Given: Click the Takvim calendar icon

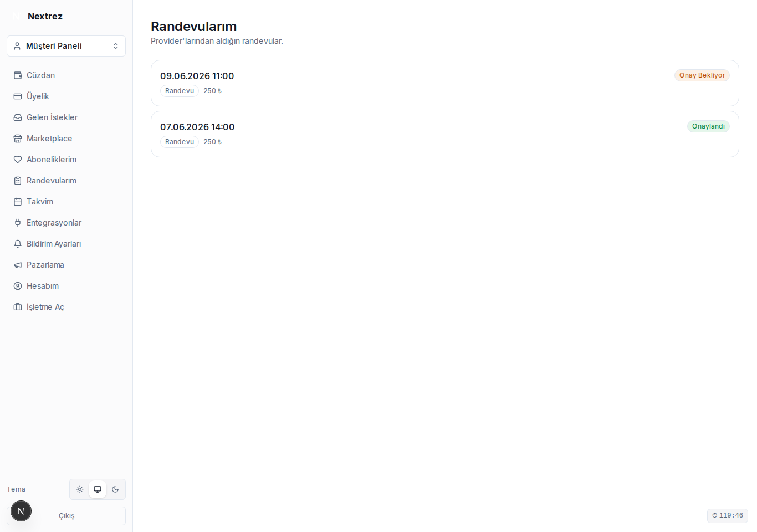Looking at the screenshot, I should pyautogui.click(x=18, y=202).
